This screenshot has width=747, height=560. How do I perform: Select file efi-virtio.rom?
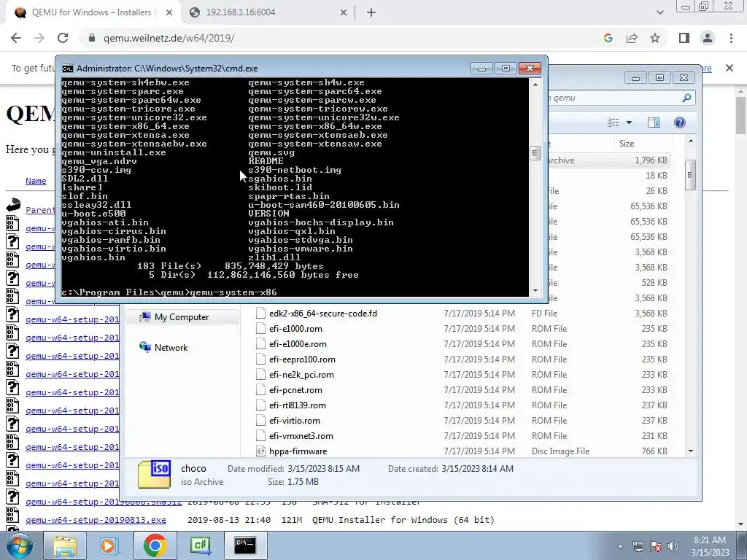point(295,421)
